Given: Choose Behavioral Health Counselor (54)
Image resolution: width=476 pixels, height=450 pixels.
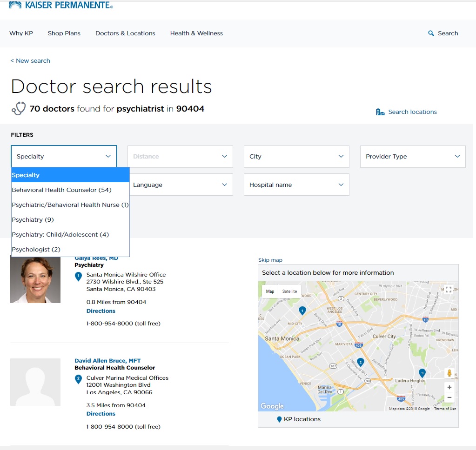Looking at the screenshot, I should point(70,190).
